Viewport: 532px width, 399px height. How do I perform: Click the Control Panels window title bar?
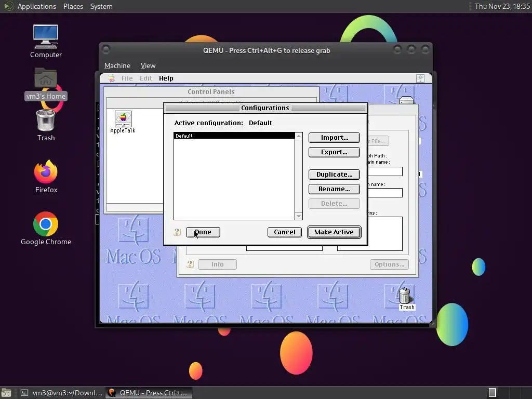point(211,91)
